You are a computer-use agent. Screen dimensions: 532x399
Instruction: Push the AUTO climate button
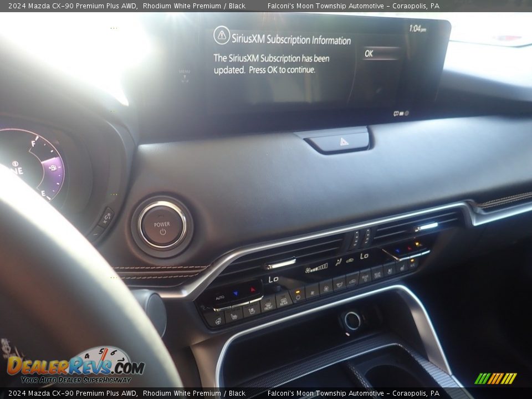(220, 298)
